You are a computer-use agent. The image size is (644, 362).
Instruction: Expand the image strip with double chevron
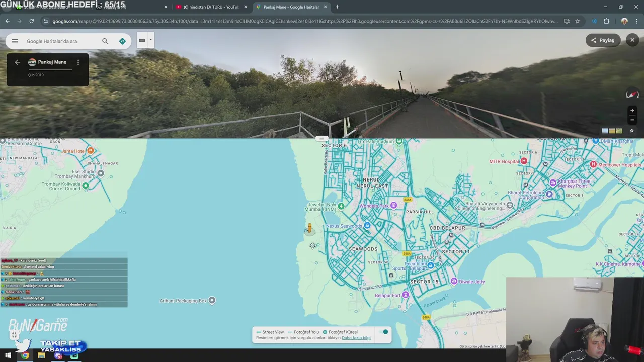pos(632,131)
